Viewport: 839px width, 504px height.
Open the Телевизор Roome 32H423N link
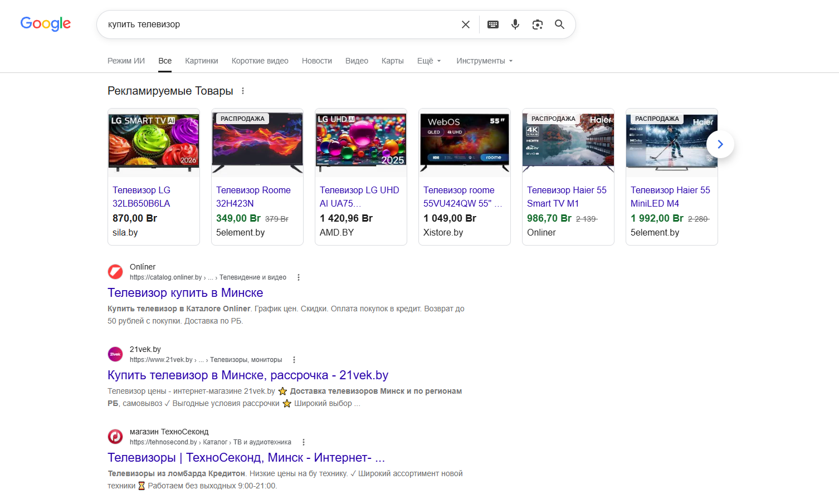[253, 197]
